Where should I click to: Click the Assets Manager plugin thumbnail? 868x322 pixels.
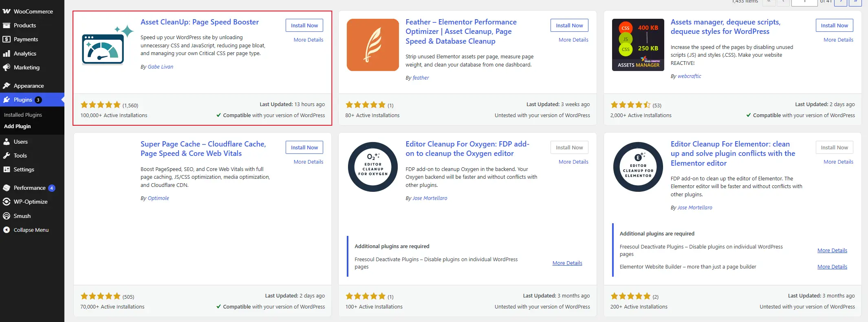coord(638,45)
